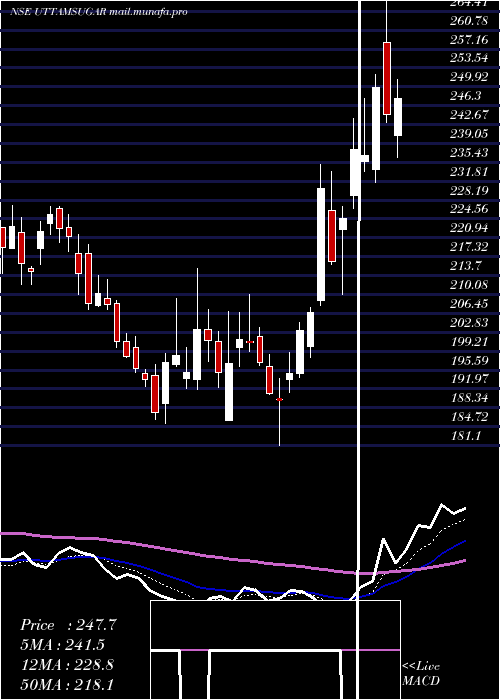Select the 206.45 price axis label
Image resolution: width=500 pixels, height=700 pixels.
click(470, 304)
